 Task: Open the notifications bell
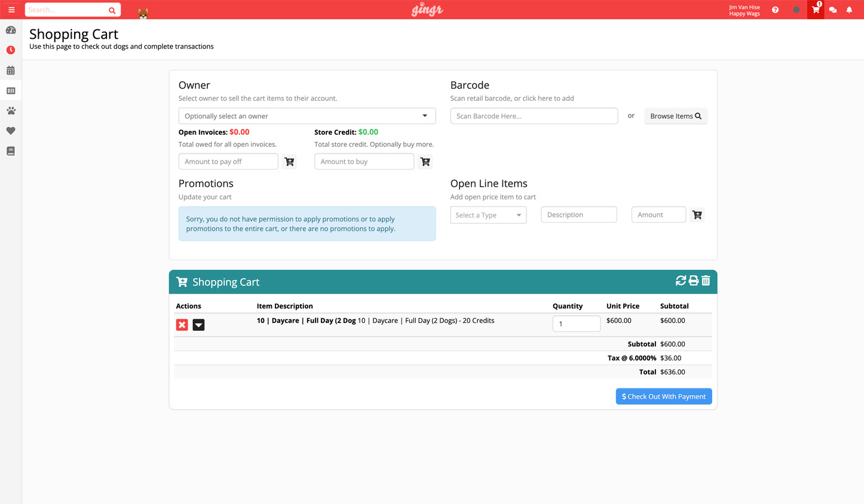[x=849, y=10]
